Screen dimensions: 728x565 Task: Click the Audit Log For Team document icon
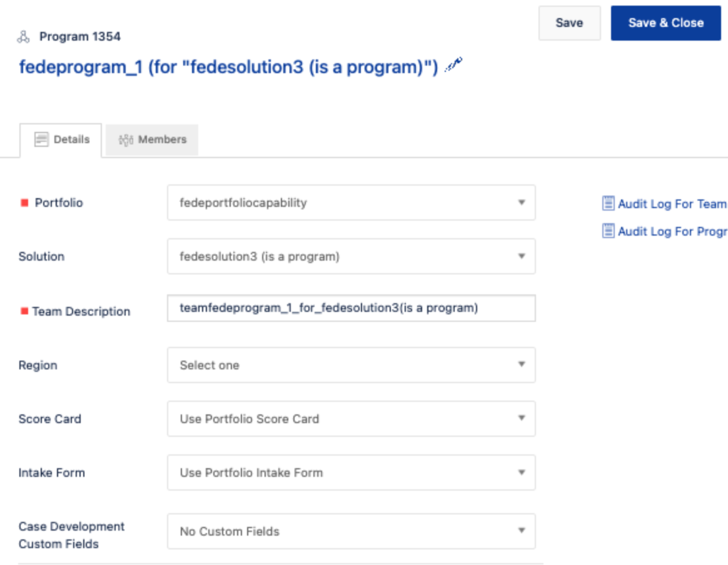coord(608,203)
